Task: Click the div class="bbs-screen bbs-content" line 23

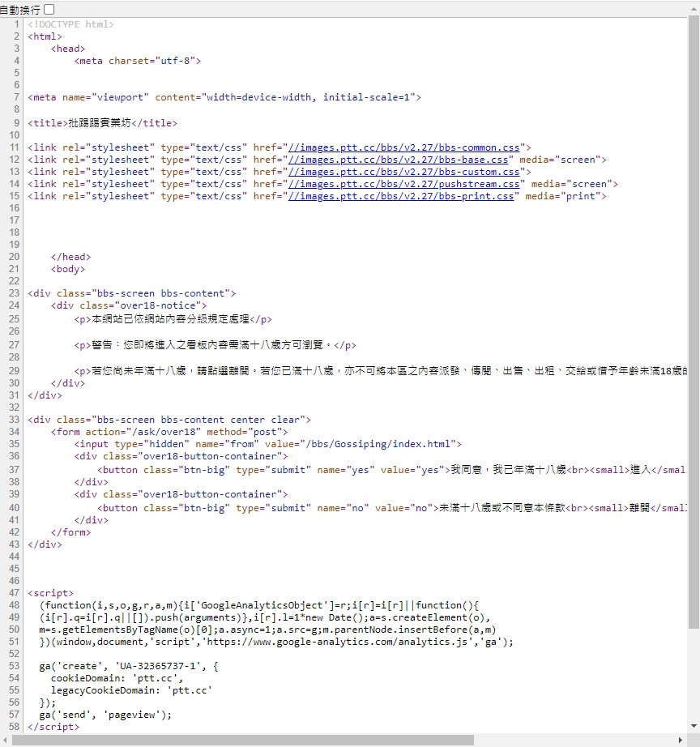Action: tap(131, 293)
